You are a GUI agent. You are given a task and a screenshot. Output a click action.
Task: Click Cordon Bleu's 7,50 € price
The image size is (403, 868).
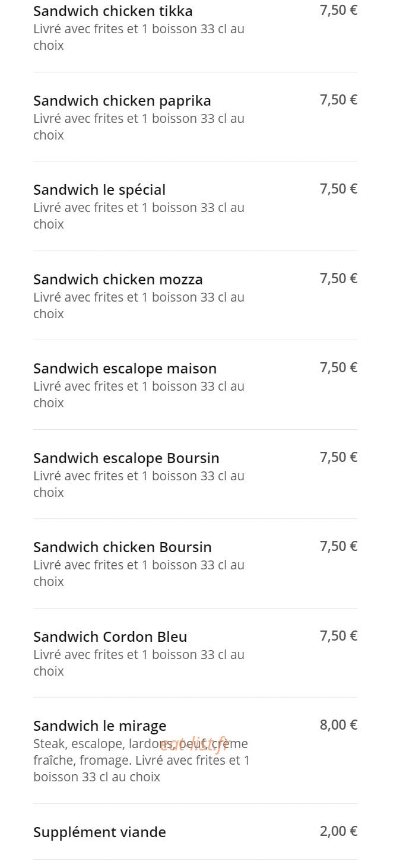coord(338,636)
